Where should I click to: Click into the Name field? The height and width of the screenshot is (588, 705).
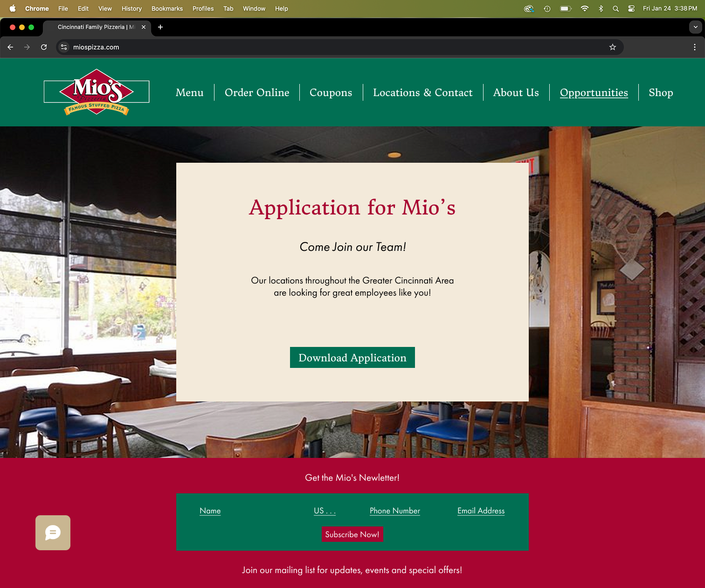pos(210,511)
